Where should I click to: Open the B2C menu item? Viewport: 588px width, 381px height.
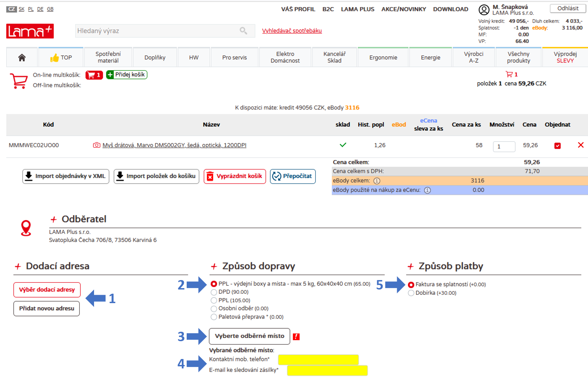[328, 9]
